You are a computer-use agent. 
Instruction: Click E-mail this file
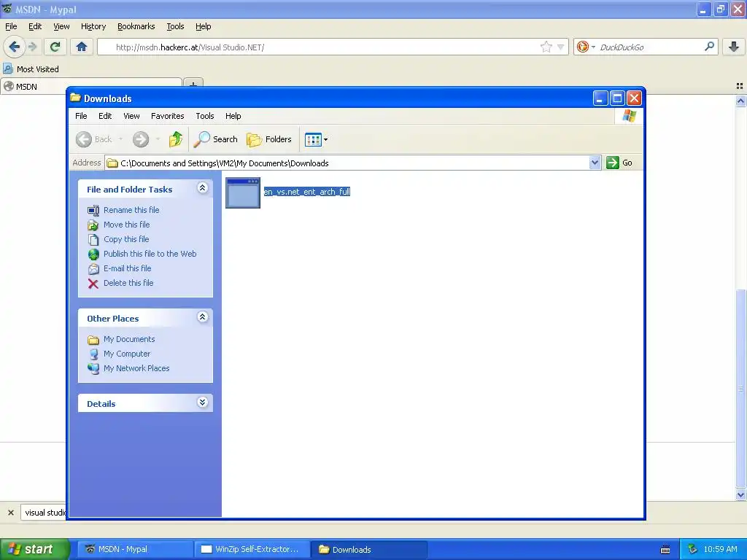pyautogui.click(x=127, y=268)
